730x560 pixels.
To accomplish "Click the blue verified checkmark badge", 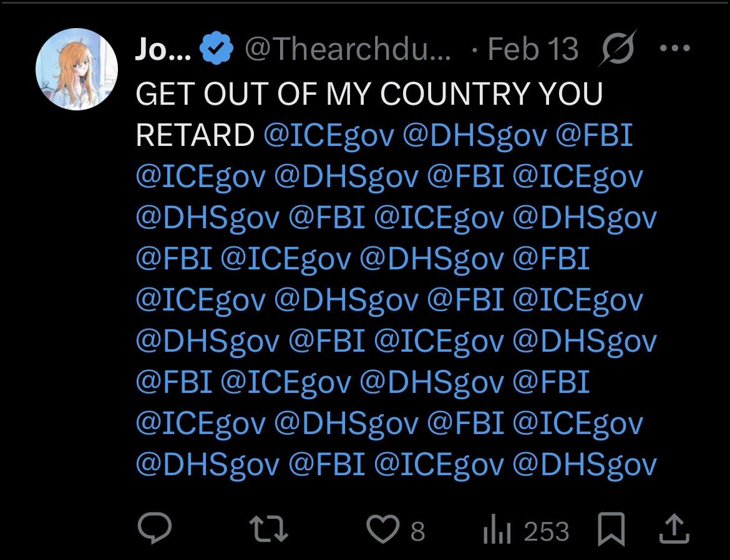I will point(217,49).
